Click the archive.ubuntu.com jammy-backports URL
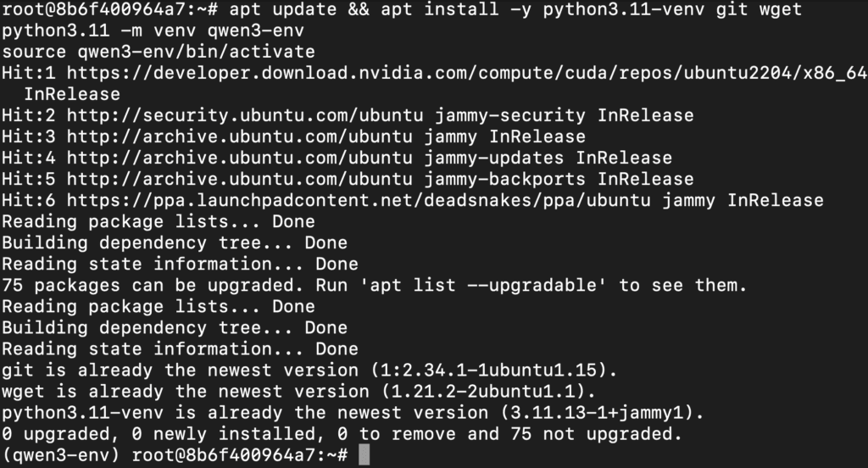 pos(239,179)
